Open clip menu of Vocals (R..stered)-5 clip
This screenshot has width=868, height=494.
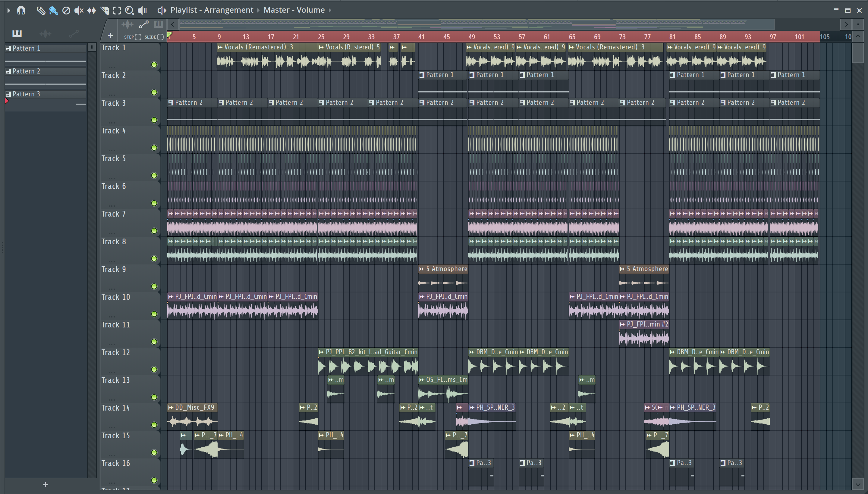click(322, 47)
